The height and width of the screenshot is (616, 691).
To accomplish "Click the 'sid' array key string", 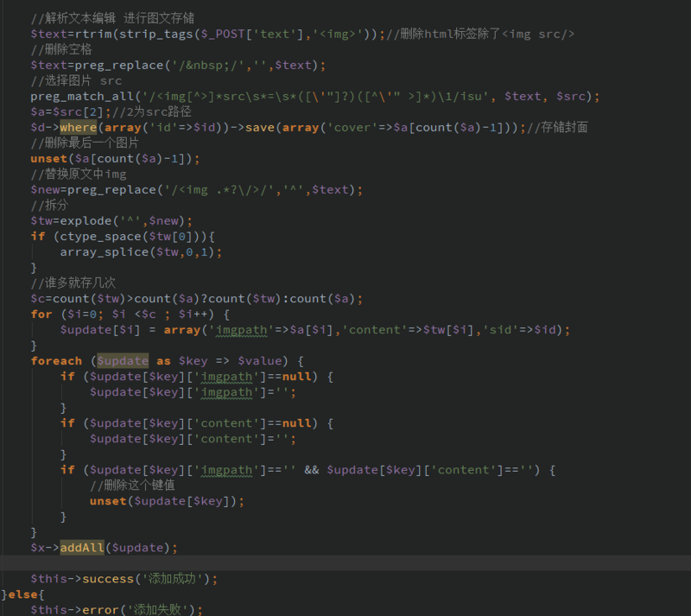I will pyautogui.click(x=501, y=330).
